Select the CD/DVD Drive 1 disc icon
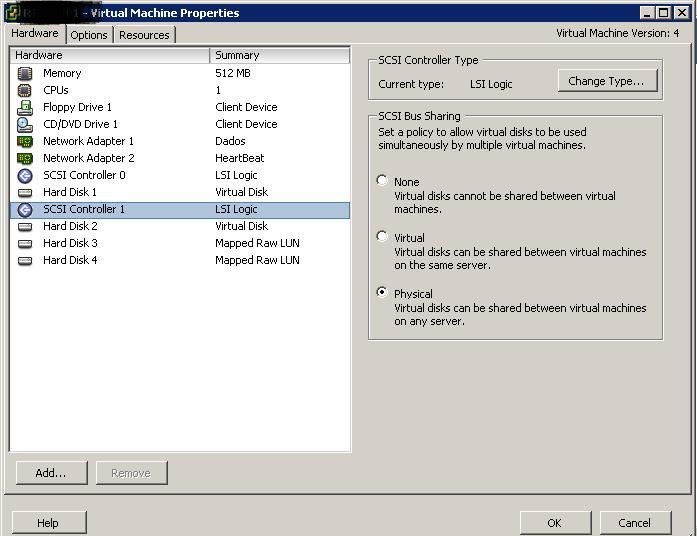 tap(25, 124)
